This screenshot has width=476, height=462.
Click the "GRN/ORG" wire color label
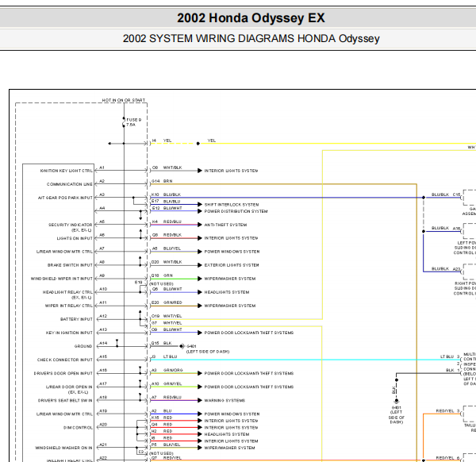(x=173, y=370)
